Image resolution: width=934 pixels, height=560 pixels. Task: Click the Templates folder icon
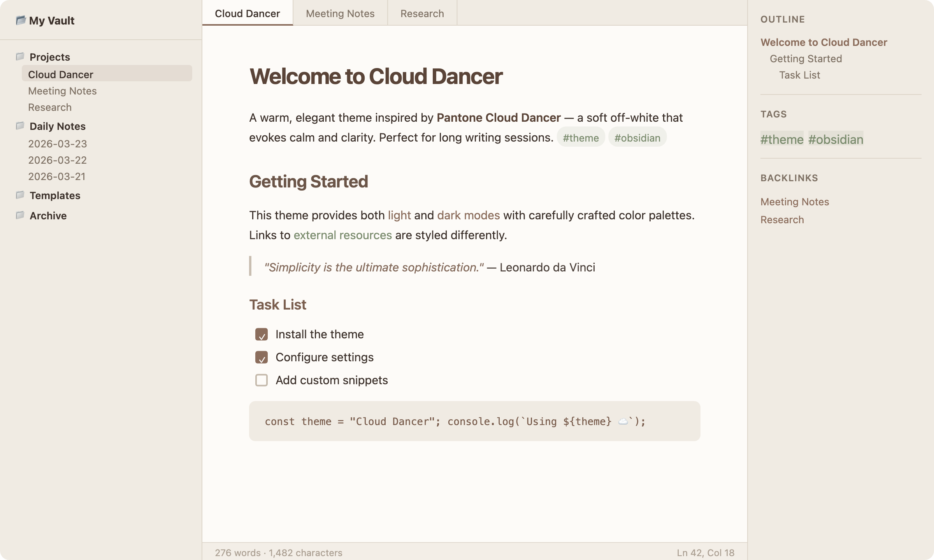pyautogui.click(x=20, y=195)
